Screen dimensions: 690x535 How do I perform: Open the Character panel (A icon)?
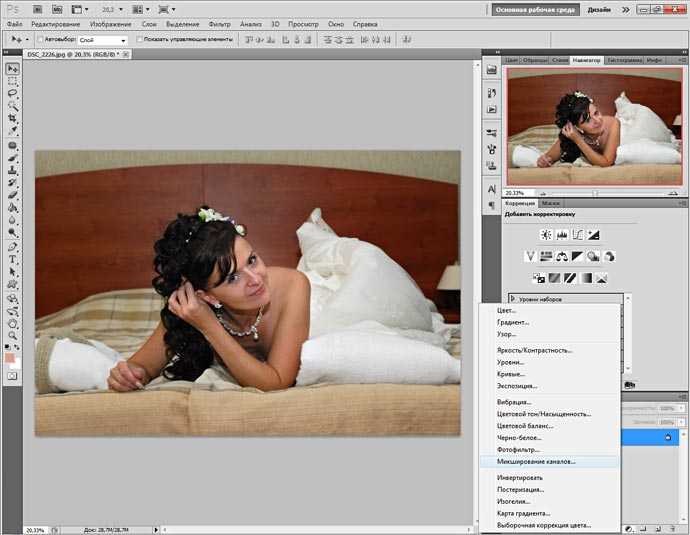click(x=492, y=190)
